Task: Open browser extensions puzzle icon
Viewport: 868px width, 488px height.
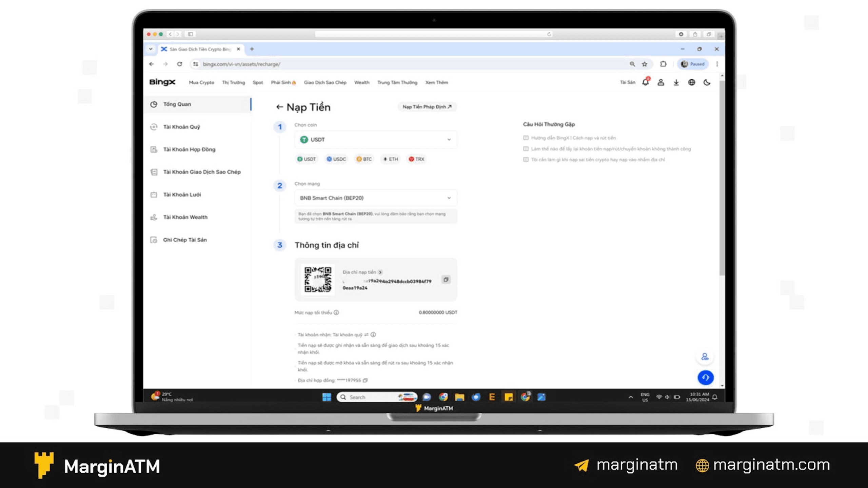Action: point(663,64)
